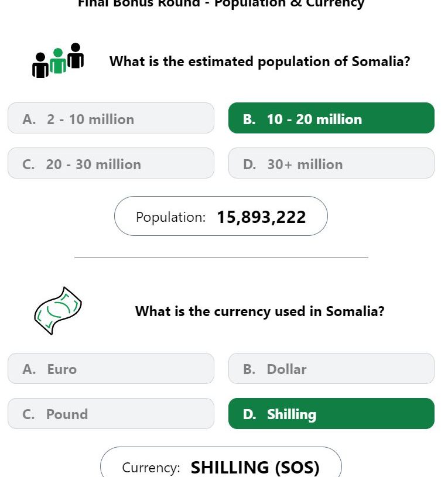
Task: Click the Final Bonus Round heading
Action: pyautogui.click(x=221, y=4)
